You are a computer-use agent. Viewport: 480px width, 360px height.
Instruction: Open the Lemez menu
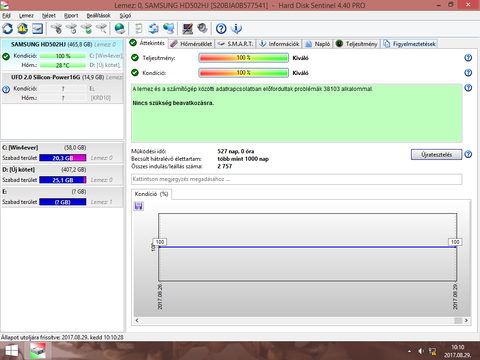click(x=26, y=16)
